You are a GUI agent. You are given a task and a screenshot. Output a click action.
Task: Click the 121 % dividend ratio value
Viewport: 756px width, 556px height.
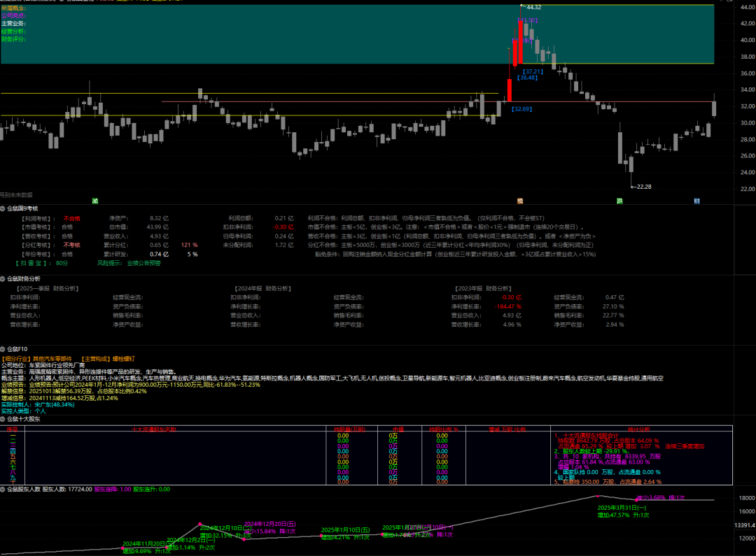190,245
